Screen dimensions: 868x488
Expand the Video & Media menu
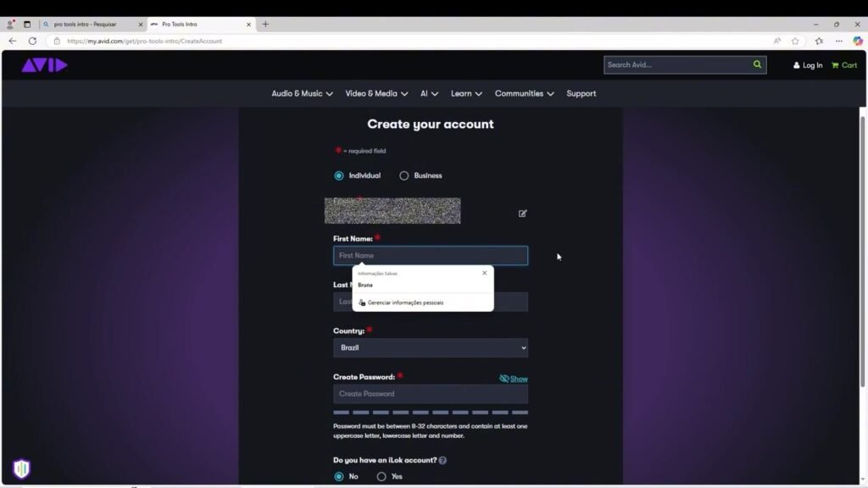click(x=376, y=93)
